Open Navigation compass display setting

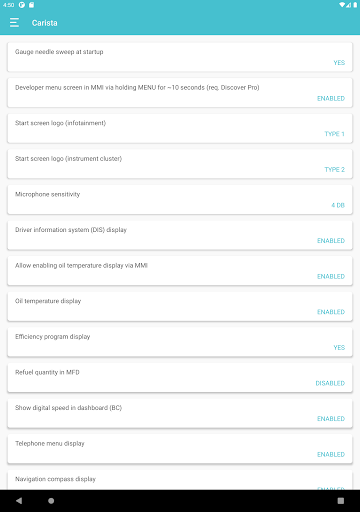pyautogui.click(x=180, y=480)
